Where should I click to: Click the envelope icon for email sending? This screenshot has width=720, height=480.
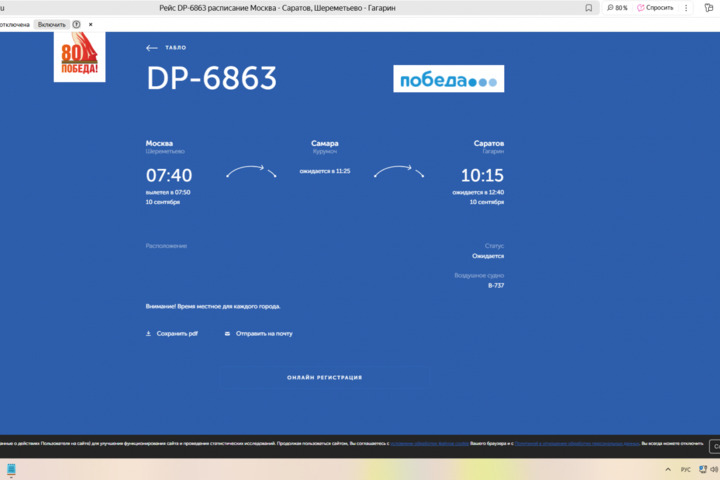pyautogui.click(x=227, y=333)
